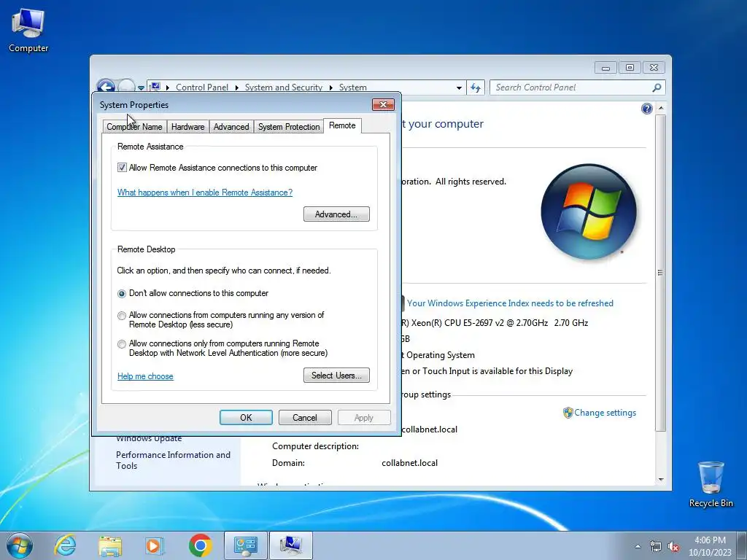Refresh the Control Panel address bar

coord(476,87)
